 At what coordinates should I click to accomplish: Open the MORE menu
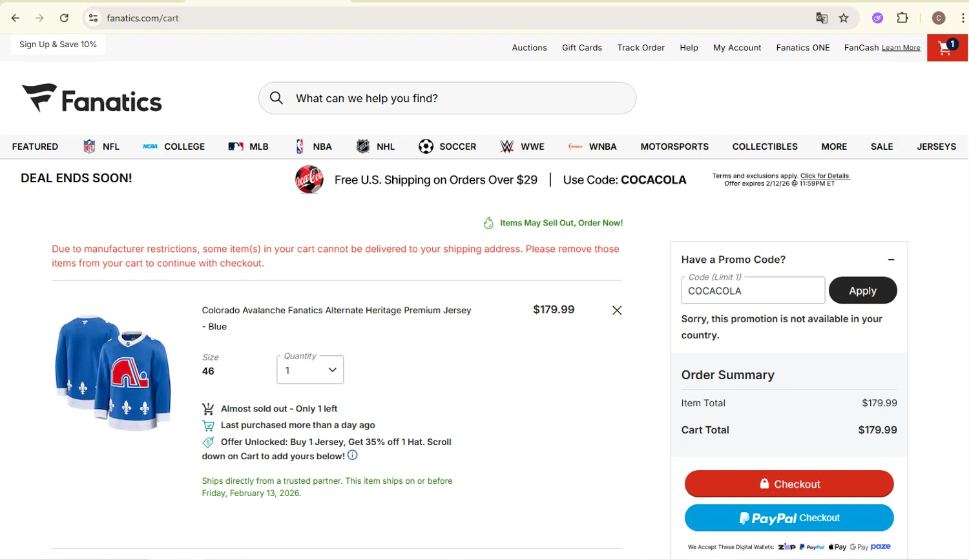coord(834,147)
